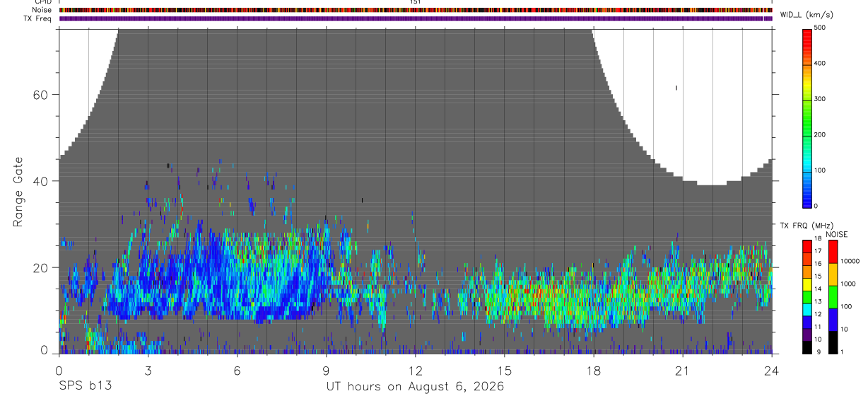Click the blue bottom of the WID colorbar
The height and width of the screenshot is (401, 868).
(807, 202)
